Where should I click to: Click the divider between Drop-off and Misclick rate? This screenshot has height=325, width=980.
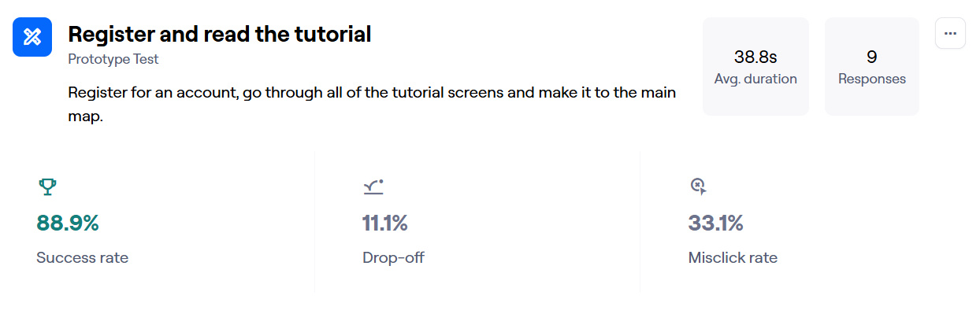[640, 222]
